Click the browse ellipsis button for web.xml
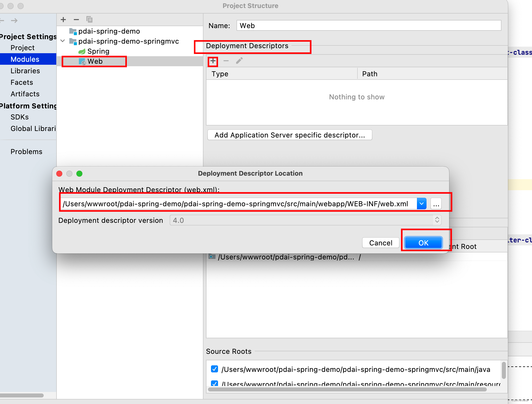The image size is (532, 404). 436,204
